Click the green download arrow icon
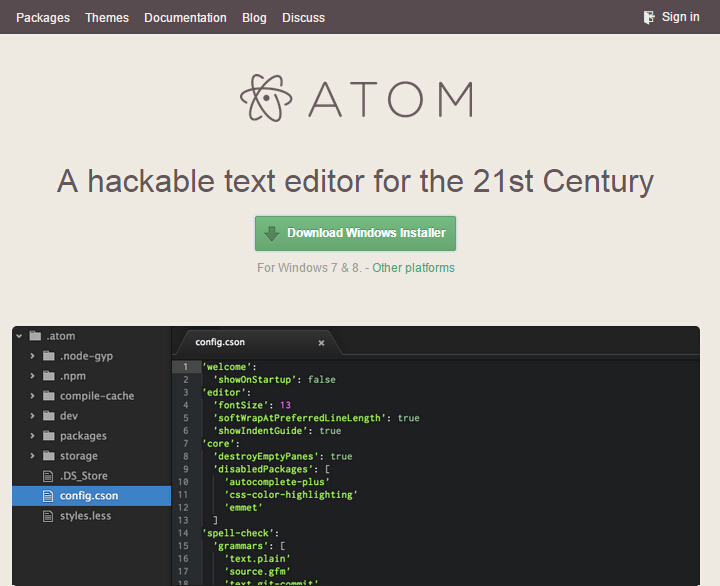Screen dimensions: 720x586 272,233
